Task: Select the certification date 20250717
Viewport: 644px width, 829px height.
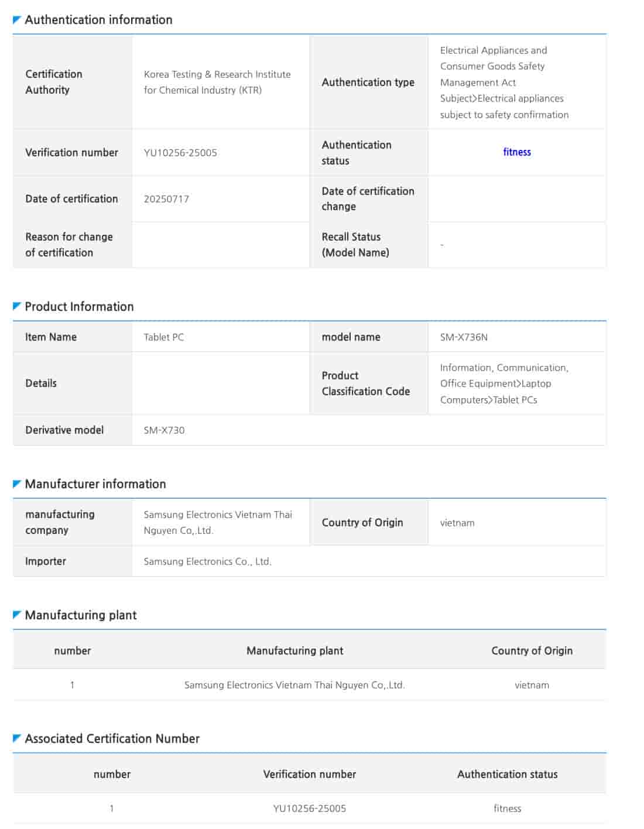Action: 166,199
